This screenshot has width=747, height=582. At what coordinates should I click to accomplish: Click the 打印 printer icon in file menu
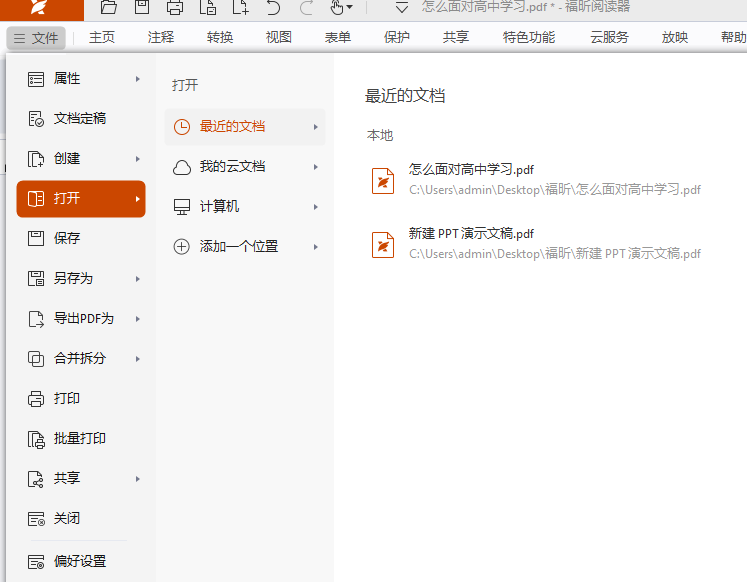coord(36,399)
